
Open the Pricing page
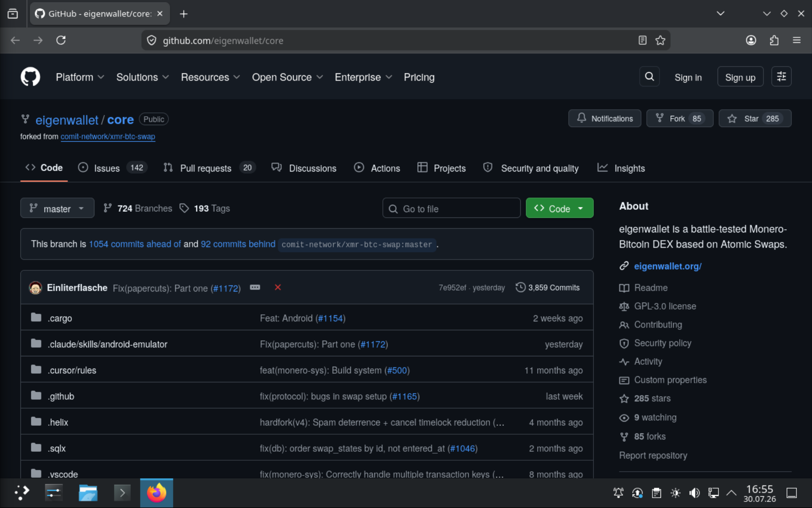[419, 77]
